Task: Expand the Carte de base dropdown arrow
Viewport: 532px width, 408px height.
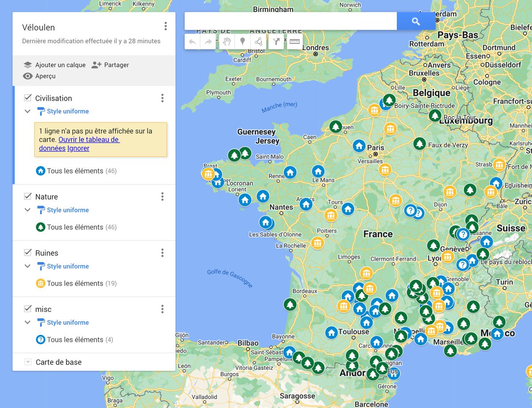Action: coord(28,362)
